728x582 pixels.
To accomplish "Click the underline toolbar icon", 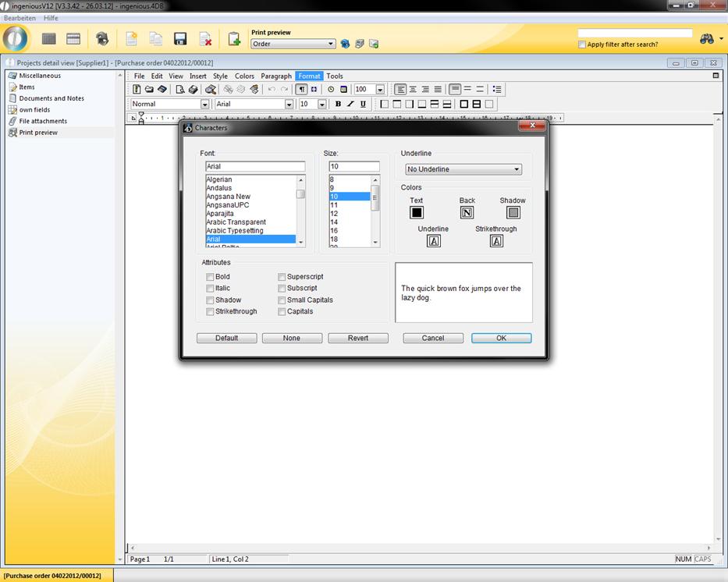I will coord(363,104).
